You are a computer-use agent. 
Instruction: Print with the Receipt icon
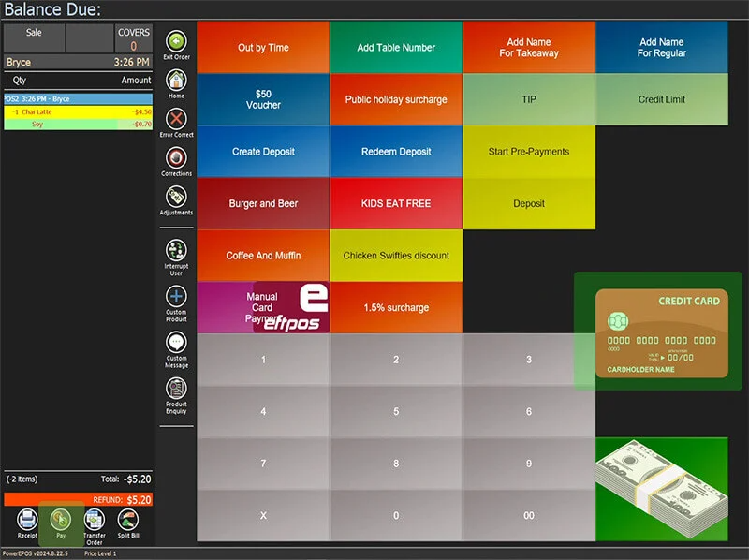point(27,520)
